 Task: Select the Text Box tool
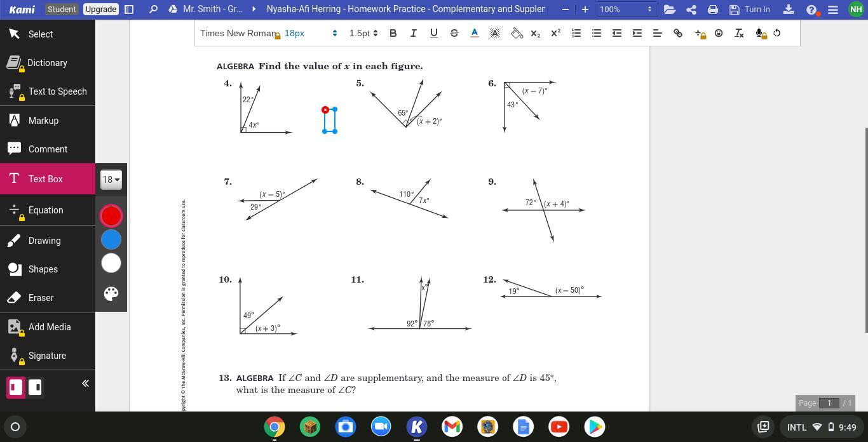48,179
